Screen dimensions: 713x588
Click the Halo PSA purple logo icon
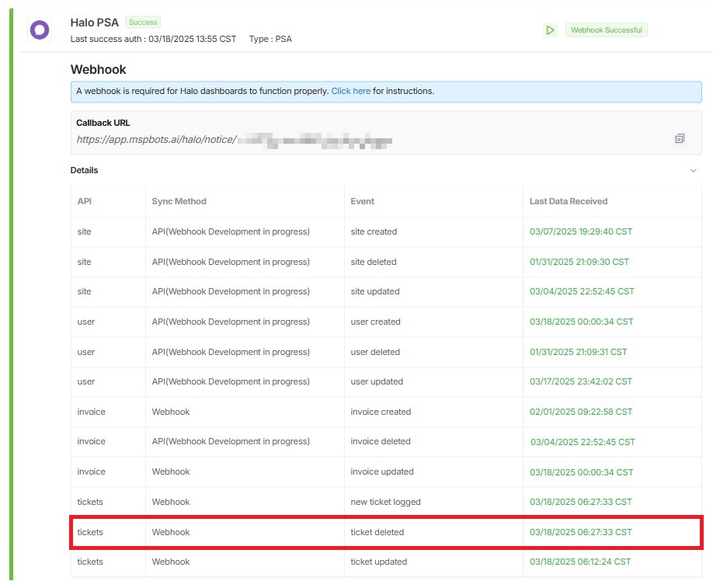(x=39, y=30)
